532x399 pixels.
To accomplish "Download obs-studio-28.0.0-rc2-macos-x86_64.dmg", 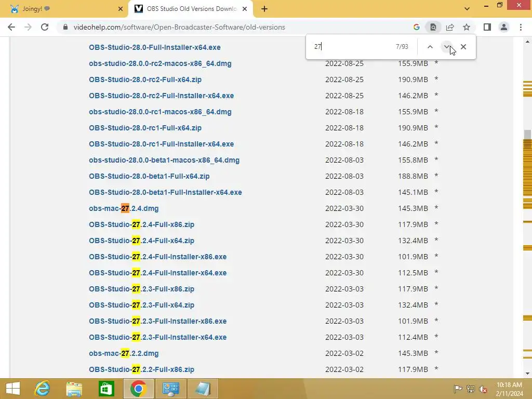I will (x=160, y=63).
